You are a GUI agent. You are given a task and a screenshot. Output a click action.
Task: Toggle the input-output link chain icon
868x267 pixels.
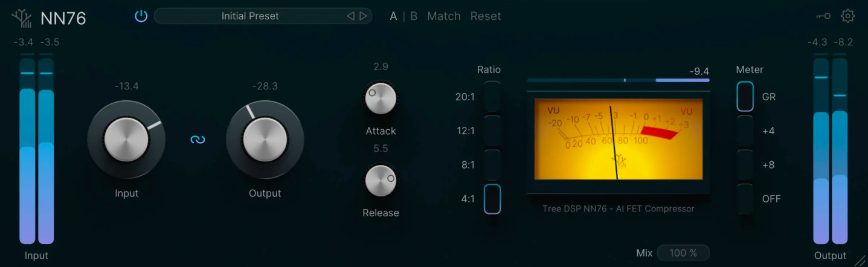(x=198, y=140)
